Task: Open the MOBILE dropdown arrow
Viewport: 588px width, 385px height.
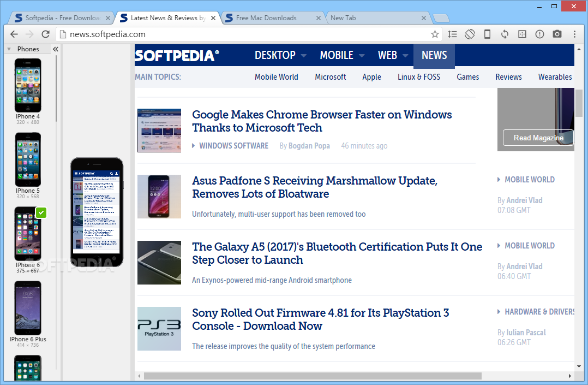Action: pyautogui.click(x=362, y=56)
